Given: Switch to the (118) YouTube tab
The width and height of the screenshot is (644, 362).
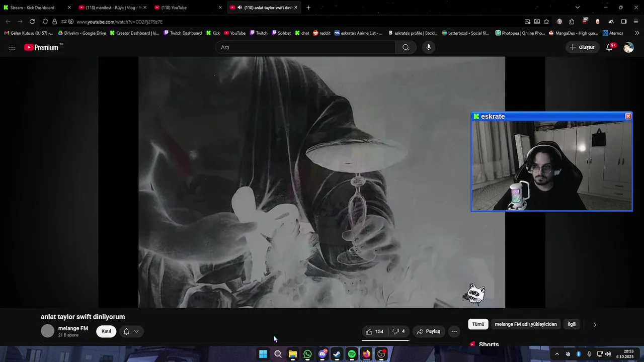Looking at the screenshot, I should [x=189, y=8].
